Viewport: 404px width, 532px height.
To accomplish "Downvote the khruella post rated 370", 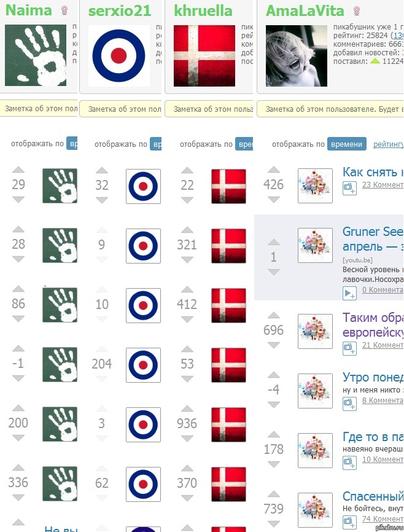I will pos(187,498).
